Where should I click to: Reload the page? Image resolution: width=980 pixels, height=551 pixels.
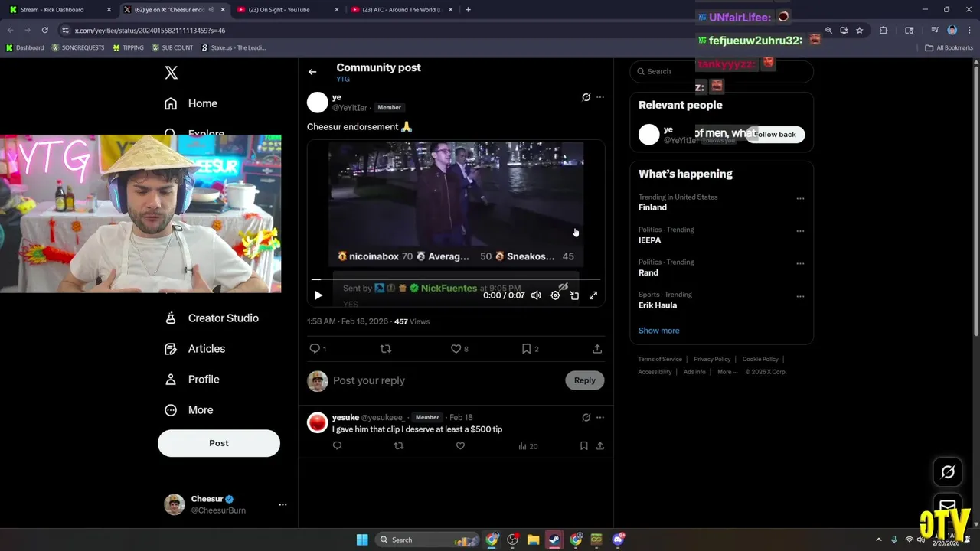45,30
